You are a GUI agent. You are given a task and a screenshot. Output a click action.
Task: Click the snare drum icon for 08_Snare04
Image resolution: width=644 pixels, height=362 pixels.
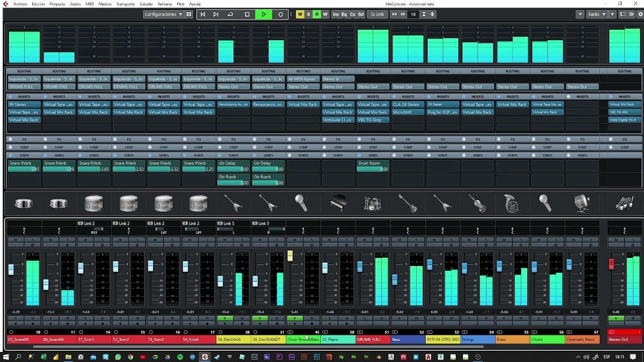(59, 204)
